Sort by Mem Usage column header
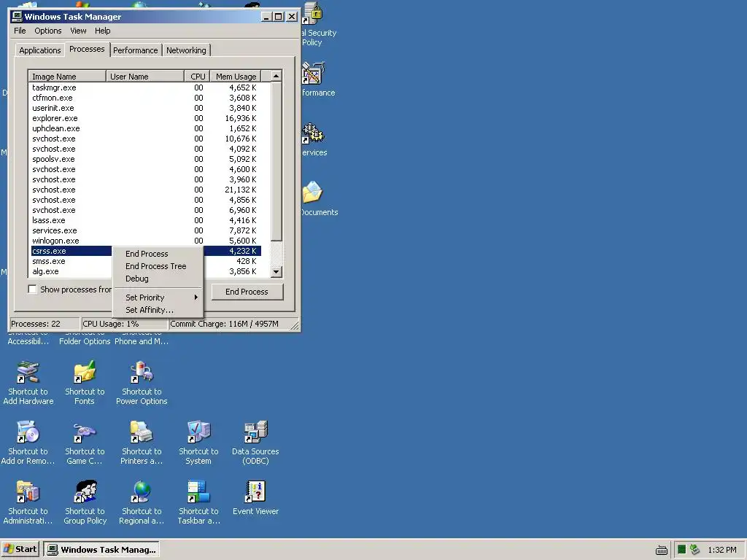This screenshot has width=747, height=560. pyautogui.click(x=236, y=76)
